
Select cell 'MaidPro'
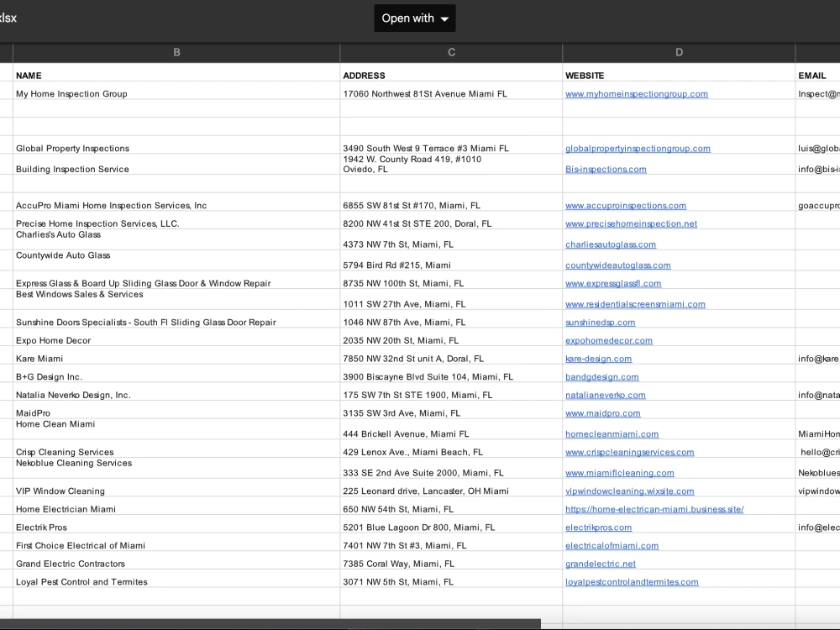pyautogui.click(x=176, y=411)
